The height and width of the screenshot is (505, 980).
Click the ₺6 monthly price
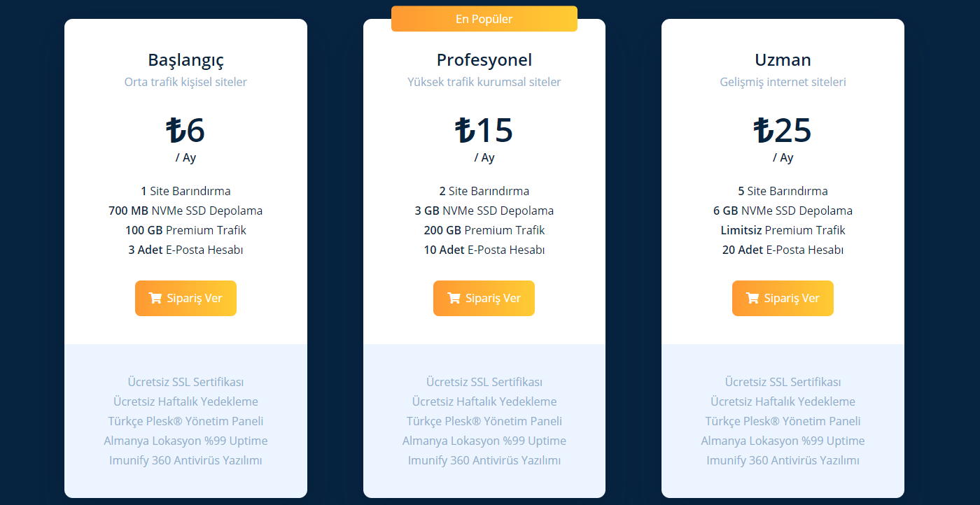coord(185,131)
